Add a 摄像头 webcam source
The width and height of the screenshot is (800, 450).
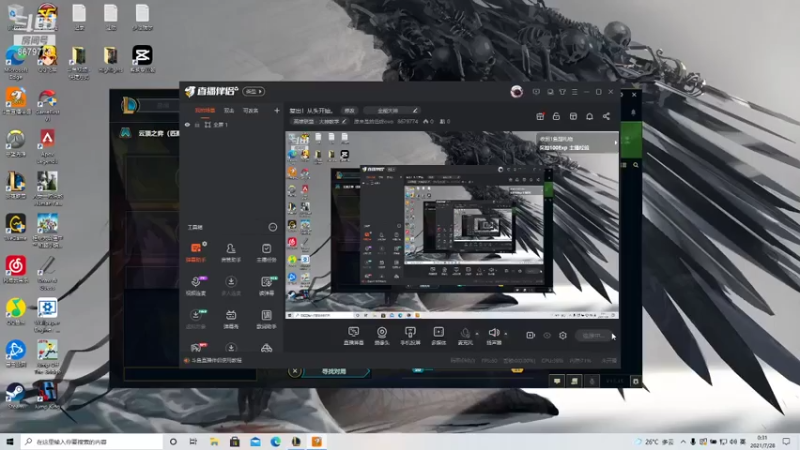pos(382,336)
